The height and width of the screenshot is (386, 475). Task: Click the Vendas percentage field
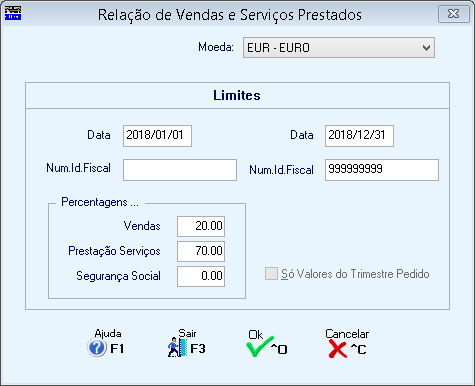[x=201, y=226]
